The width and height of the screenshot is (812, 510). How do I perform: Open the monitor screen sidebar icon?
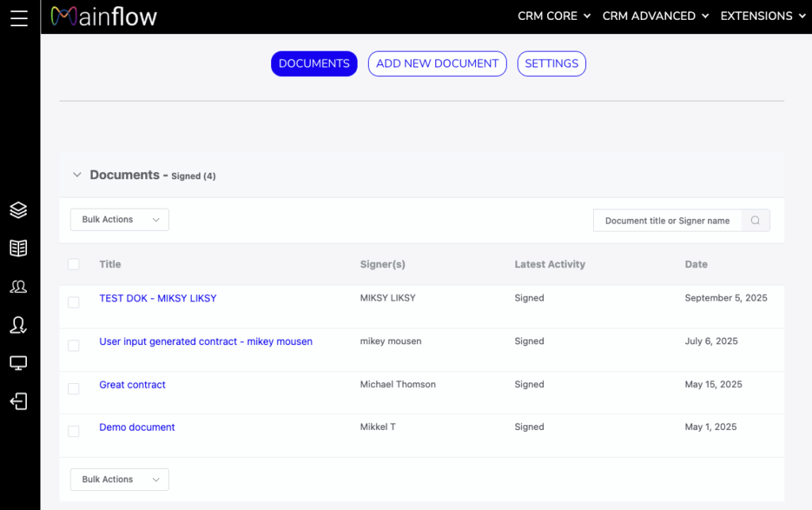(x=18, y=363)
